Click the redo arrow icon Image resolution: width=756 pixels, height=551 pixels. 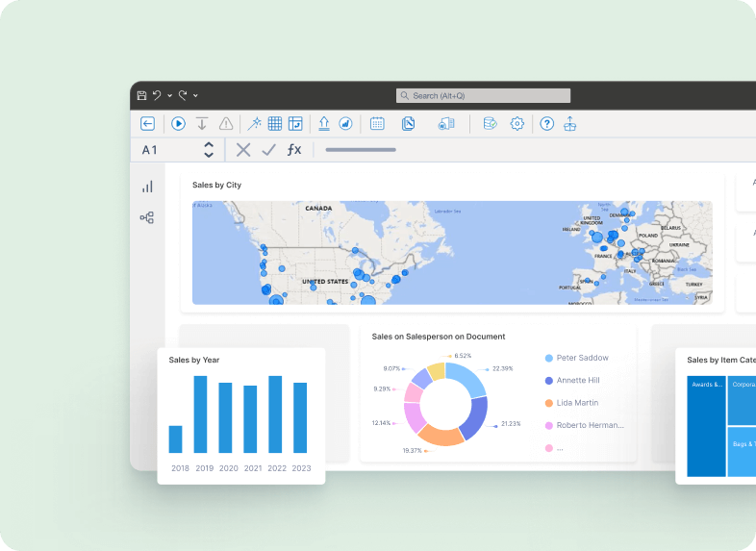[183, 95]
